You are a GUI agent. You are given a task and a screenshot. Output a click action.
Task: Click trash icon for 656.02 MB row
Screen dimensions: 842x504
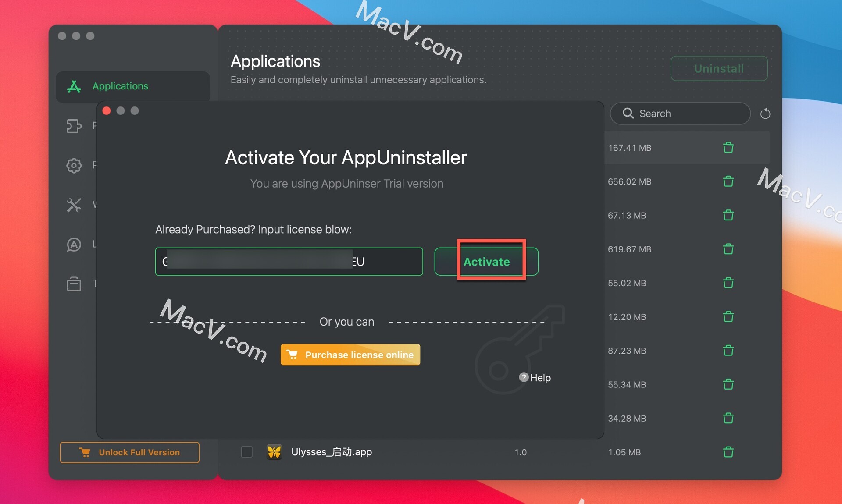tap(728, 181)
